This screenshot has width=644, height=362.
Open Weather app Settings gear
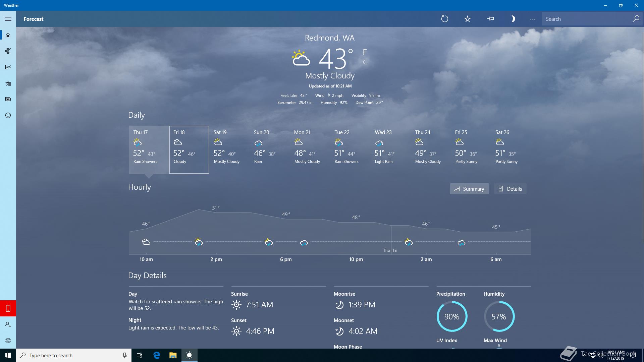(8, 341)
